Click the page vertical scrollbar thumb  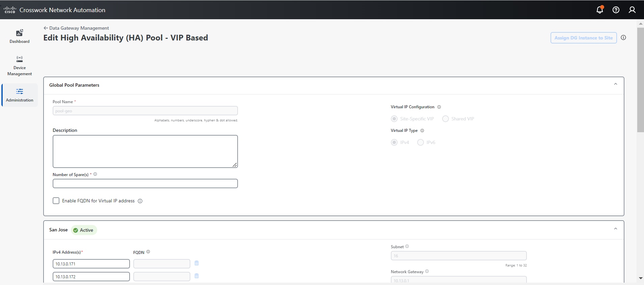(x=640, y=80)
